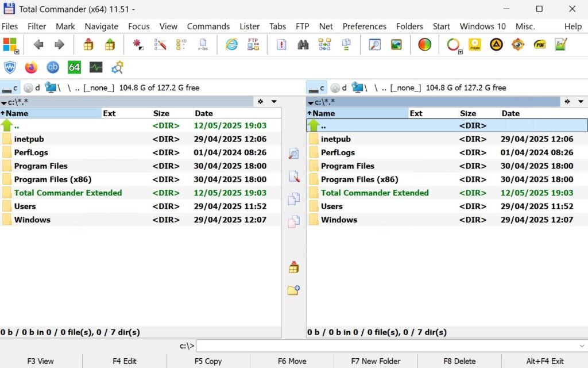Click the gears with magnifier icon
588x368 pixels.
click(x=117, y=68)
